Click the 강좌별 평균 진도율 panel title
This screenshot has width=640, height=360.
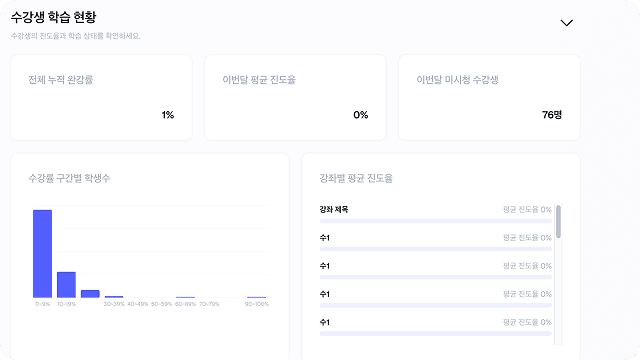tap(356, 178)
